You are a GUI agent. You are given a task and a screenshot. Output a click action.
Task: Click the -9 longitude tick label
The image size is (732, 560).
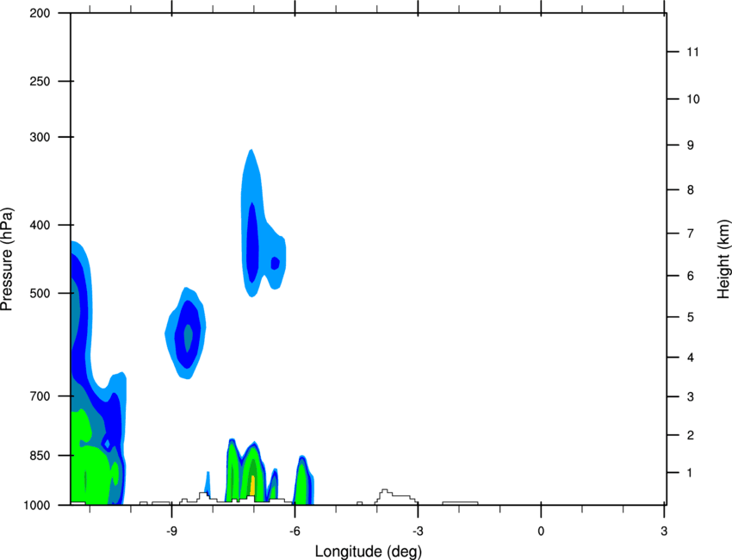pyautogui.click(x=171, y=532)
